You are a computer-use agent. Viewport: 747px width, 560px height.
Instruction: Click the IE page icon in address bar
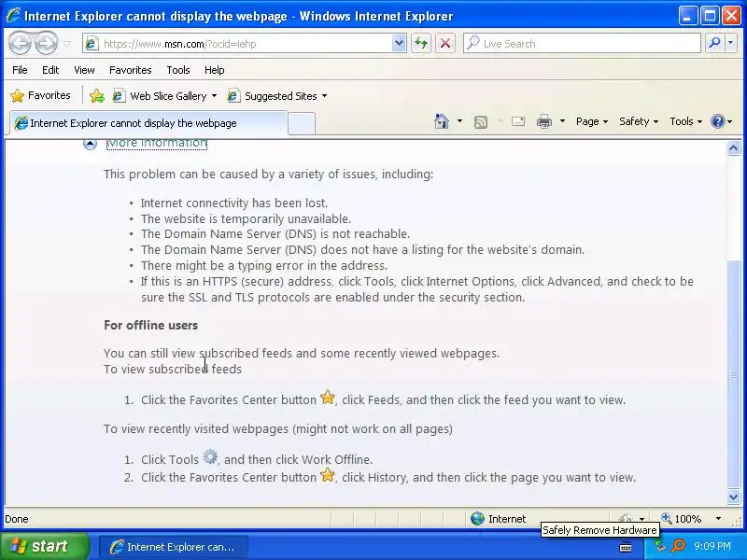(x=91, y=44)
